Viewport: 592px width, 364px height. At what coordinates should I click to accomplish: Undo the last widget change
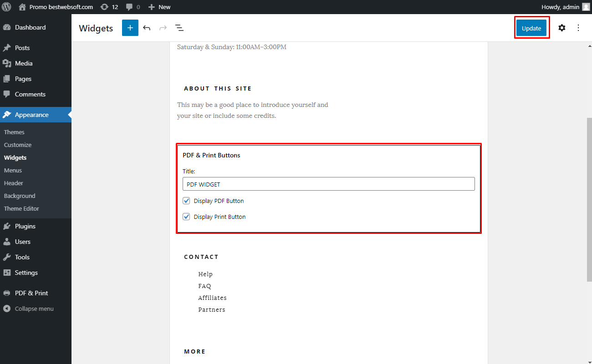147,28
